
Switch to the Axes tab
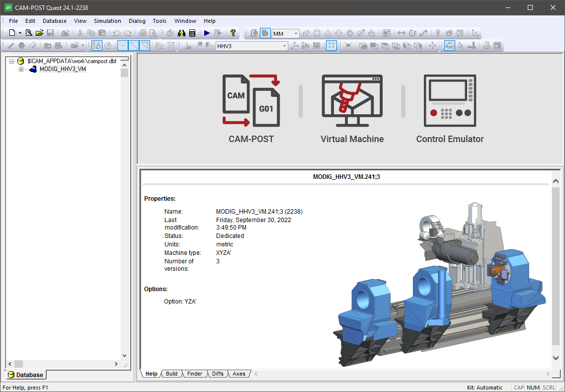click(x=239, y=374)
